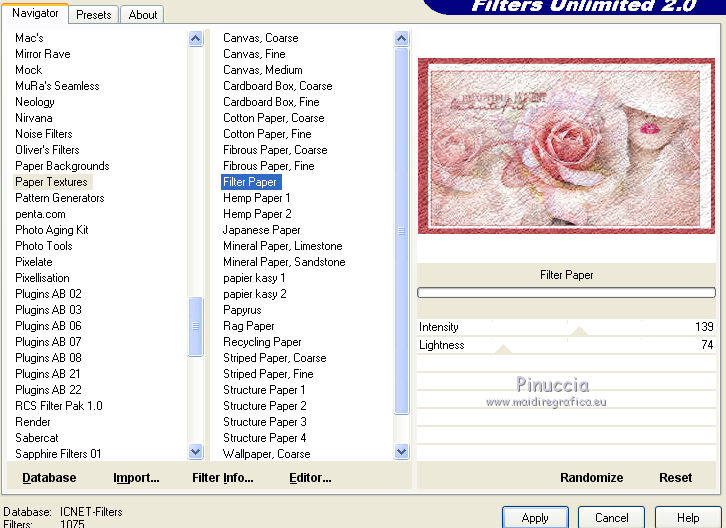The height and width of the screenshot is (528, 726).
Task: Cancel the filter dialog
Action: (x=611, y=517)
